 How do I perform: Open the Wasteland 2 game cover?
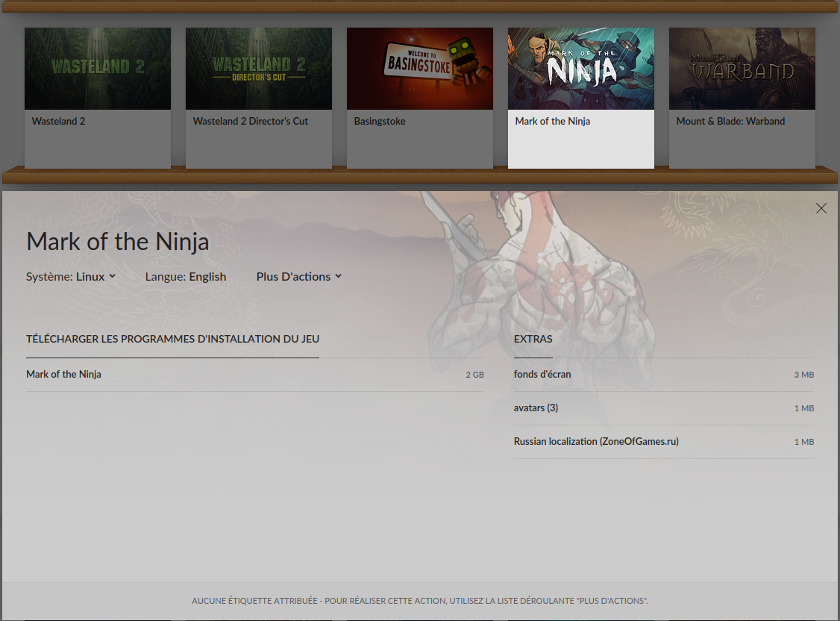pos(98,69)
